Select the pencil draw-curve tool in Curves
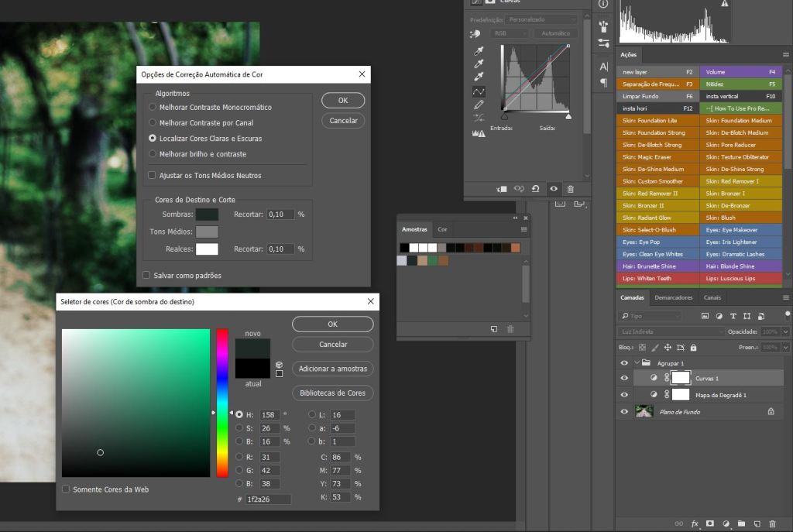The height and width of the screenshot is (532, 793). click(479, 105)
